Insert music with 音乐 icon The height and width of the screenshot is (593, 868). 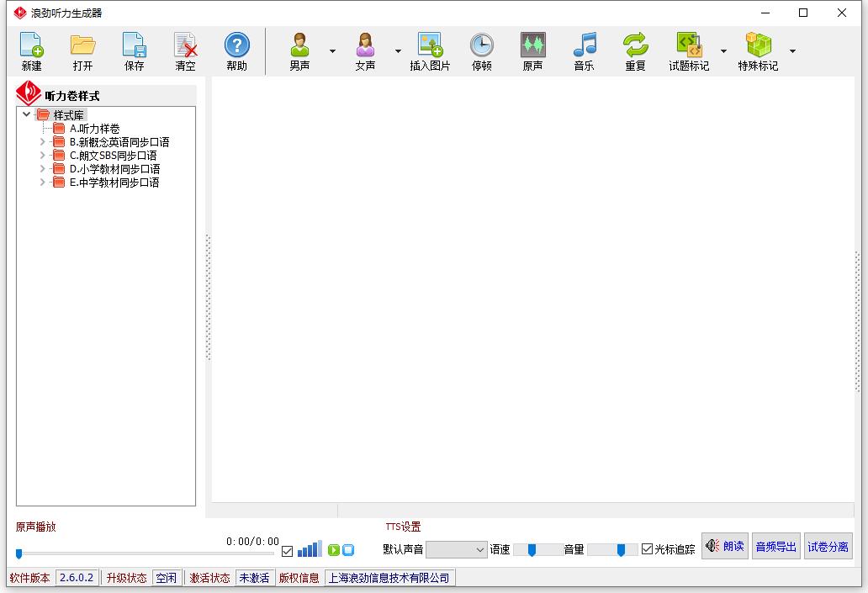click(585, 45)
